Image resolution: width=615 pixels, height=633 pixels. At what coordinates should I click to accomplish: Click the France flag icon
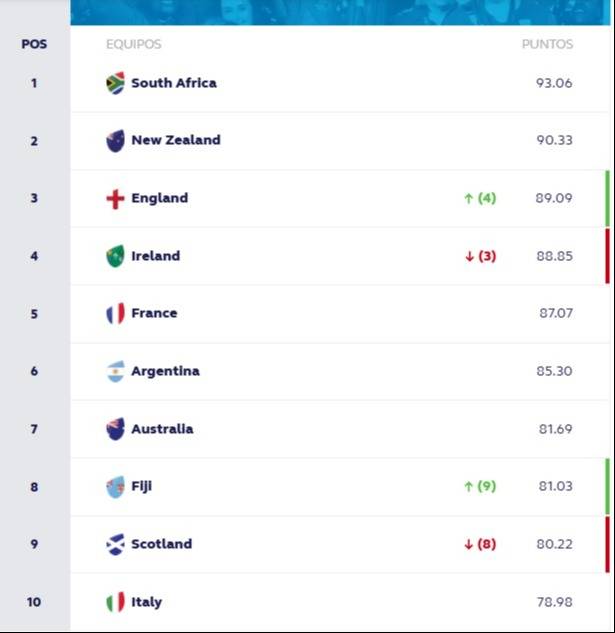(x=115, y=314)
